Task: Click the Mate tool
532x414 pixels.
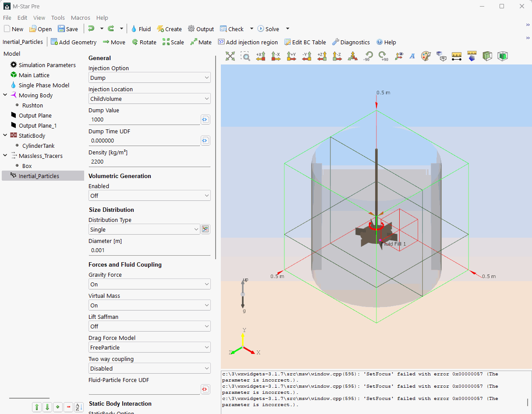Action: (x=201, y=42)
